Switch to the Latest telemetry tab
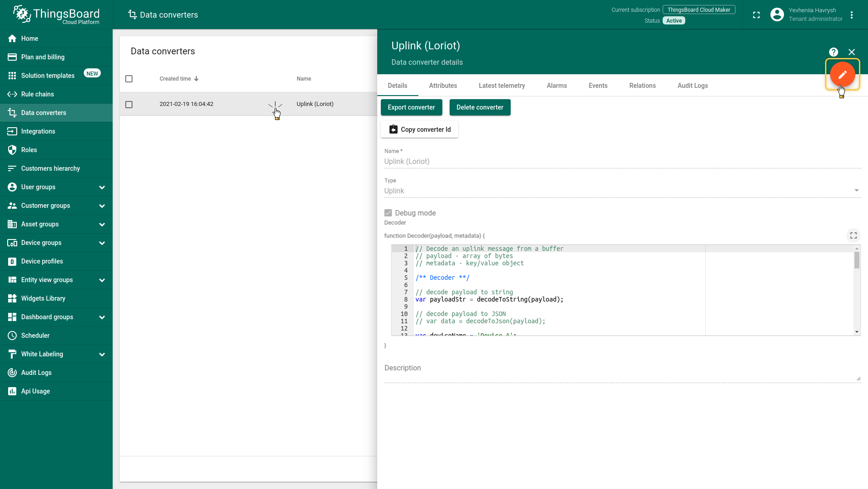The width and height of the screenshot is (868, 489). point(502,86)
